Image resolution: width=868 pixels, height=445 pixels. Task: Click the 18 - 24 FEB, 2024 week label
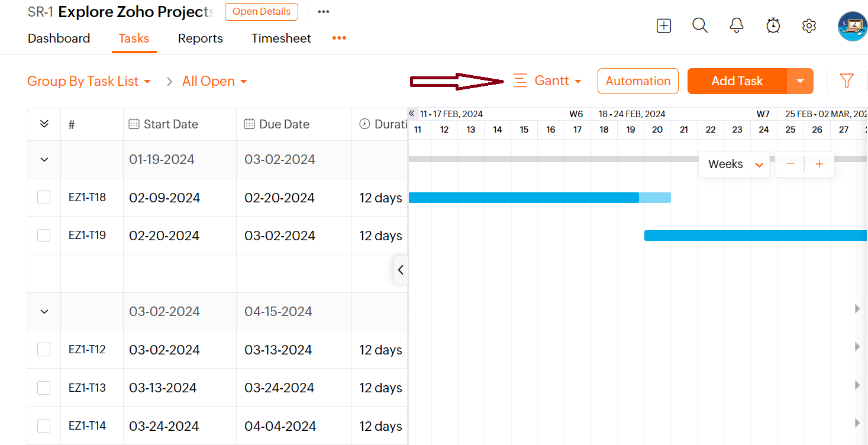pos(632,114)
